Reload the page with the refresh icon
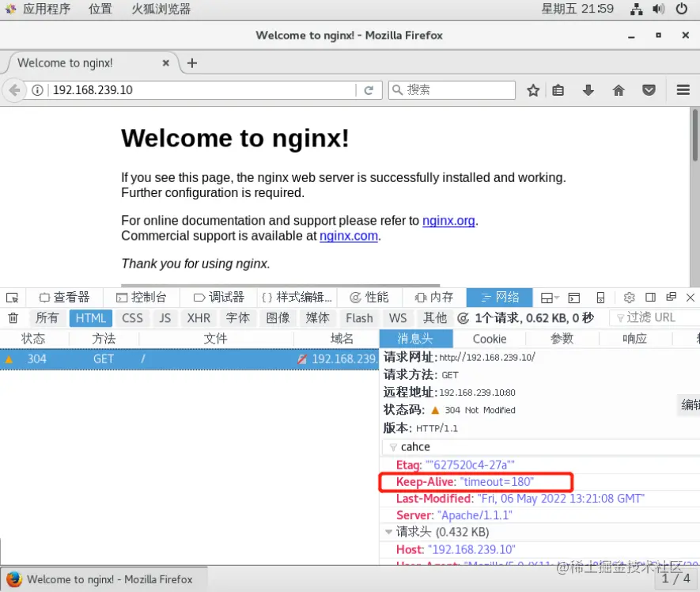The image size is (700, 592). [x=369, y=90]
